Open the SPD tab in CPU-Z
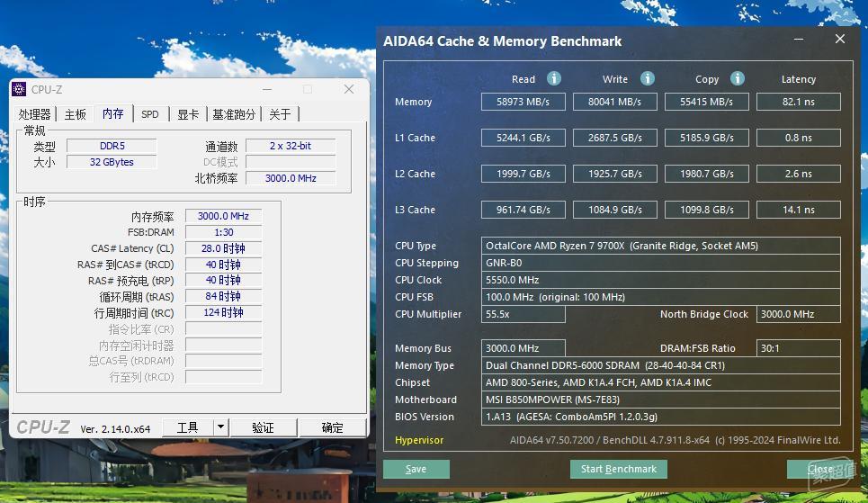868x503 pixels. click(x=150, y=114)
